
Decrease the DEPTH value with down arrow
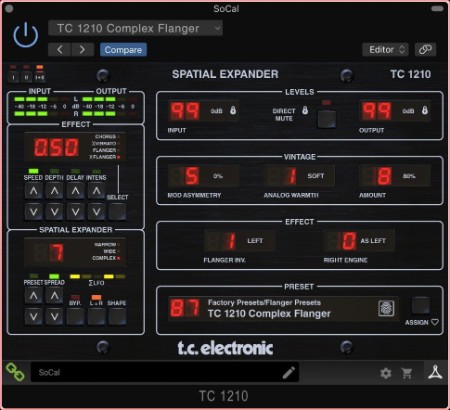point(54,212)
